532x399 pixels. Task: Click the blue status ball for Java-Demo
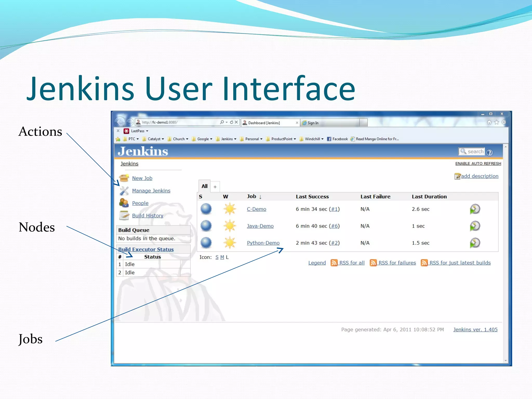coord(206,226)
